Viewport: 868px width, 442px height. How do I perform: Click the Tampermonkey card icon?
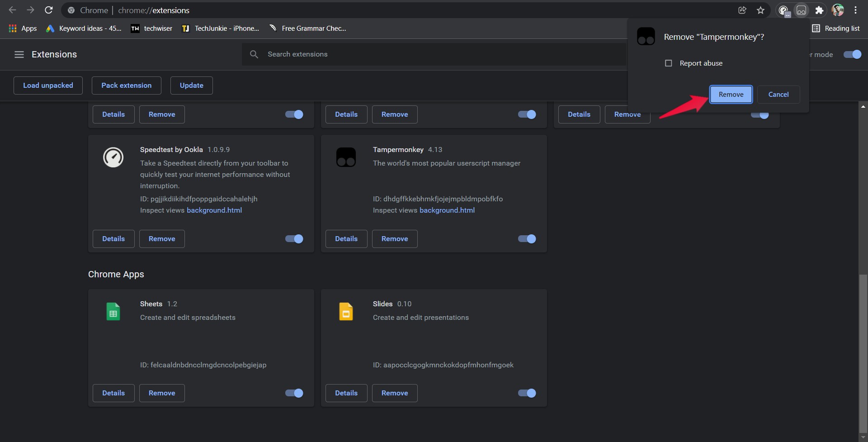pyautogui.click(x=346, y=157)
